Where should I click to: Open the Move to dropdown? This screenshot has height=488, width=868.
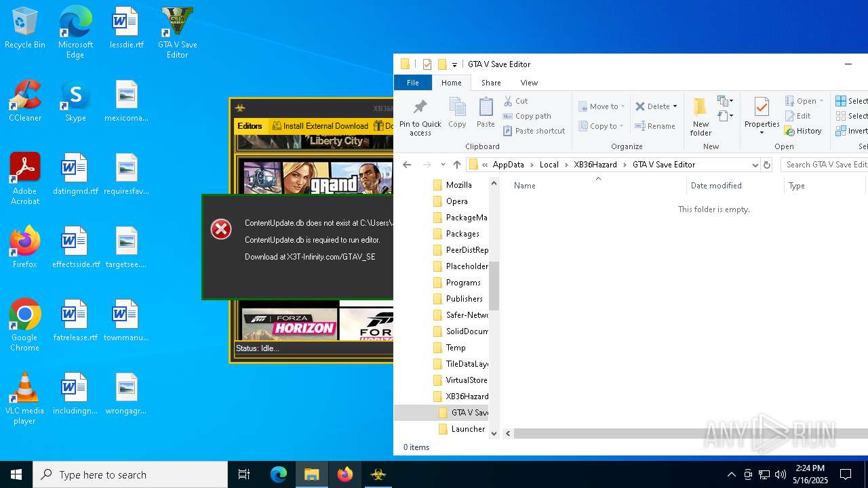(x=601, y=106)
